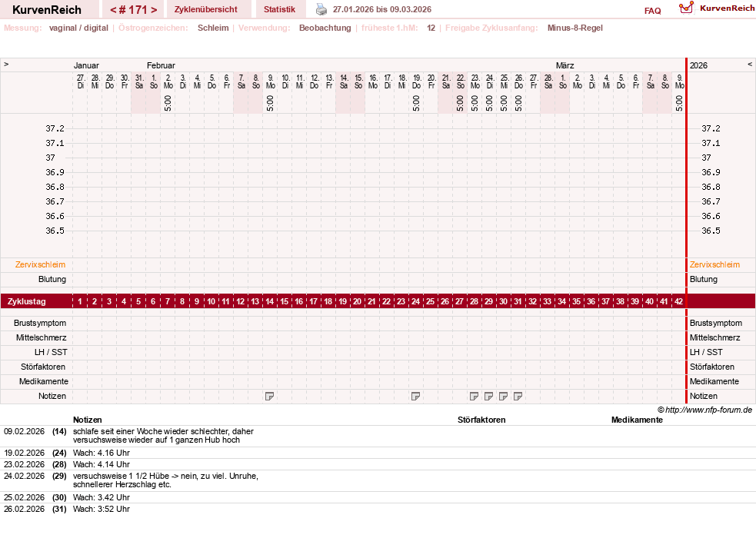Click cycle number 171 label

pyautogui.click(x=133, y=10)
